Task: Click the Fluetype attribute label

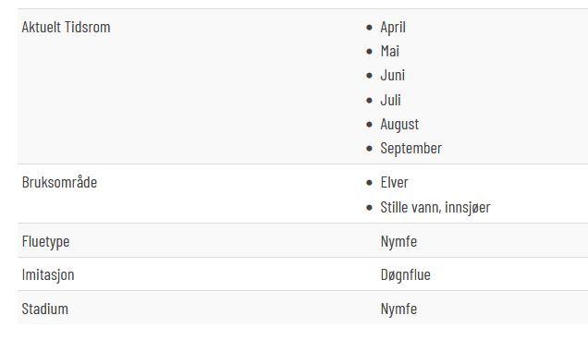Action: pos(45,241)
